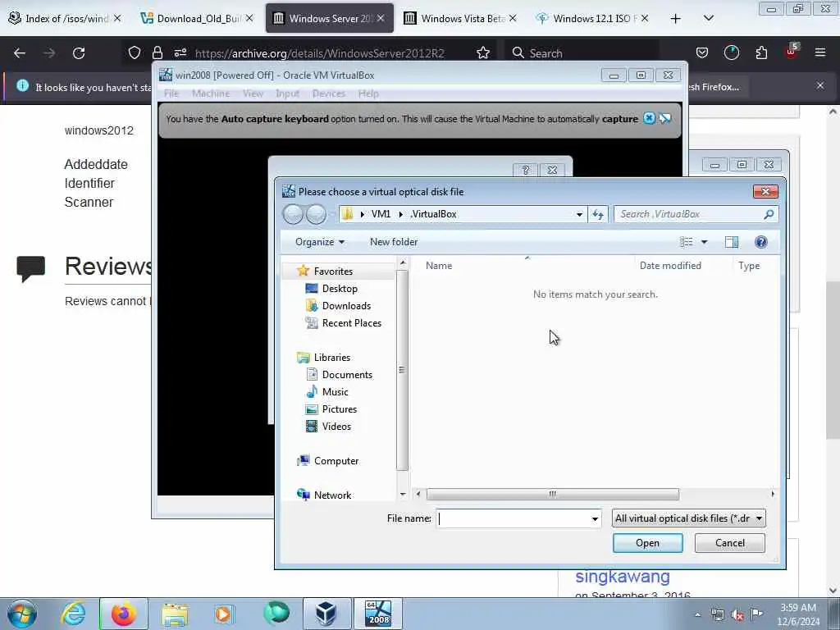Click the VM1 breadcrumb in address bar

[381, 214]
